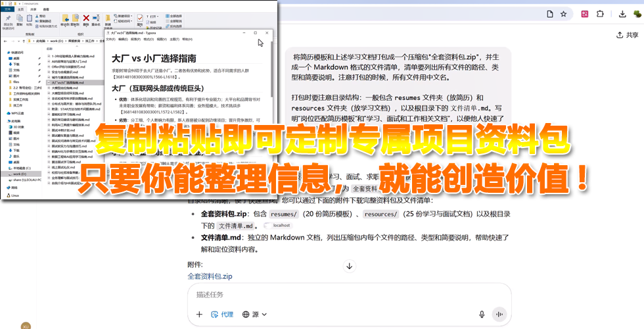The width and height of the screenshot is (644, 329).
Task: Open the File (文件) tab in Explorer
Action: click(7, 9)
